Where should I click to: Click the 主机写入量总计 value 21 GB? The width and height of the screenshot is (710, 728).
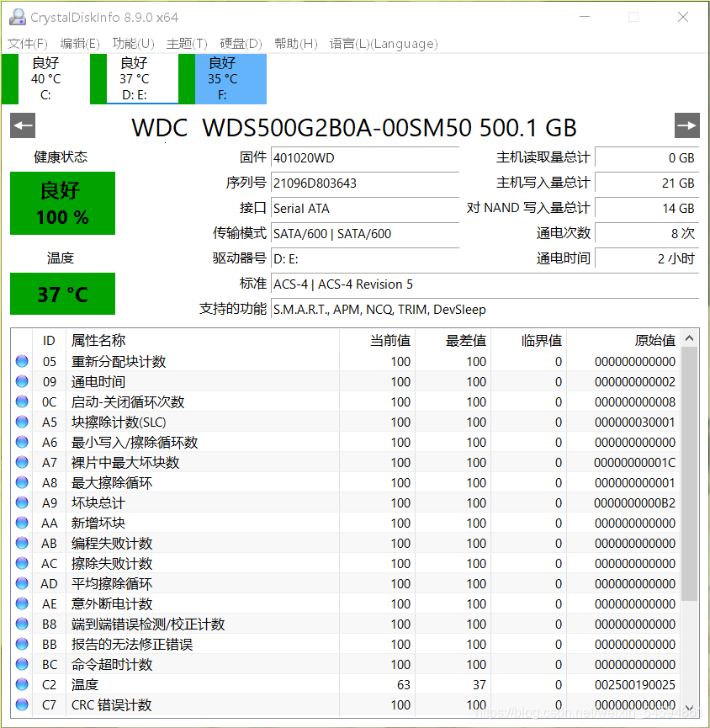(647, 183)
